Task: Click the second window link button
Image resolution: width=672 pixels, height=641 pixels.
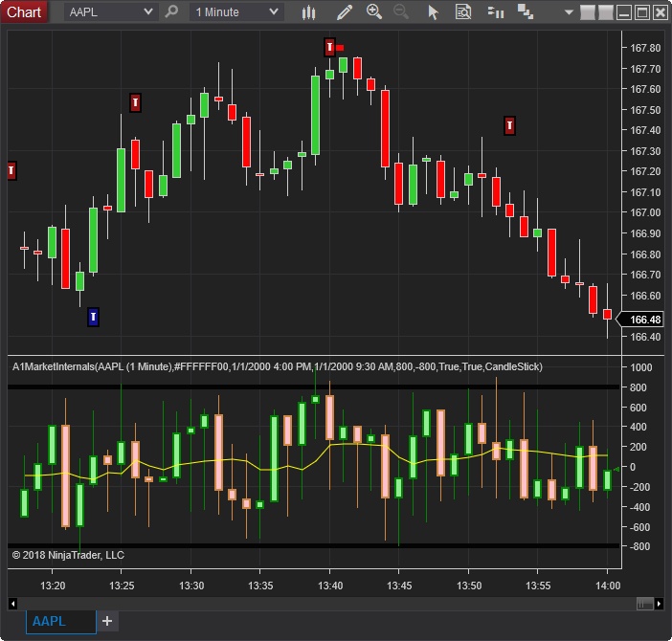Action: (x=605, y=12)
